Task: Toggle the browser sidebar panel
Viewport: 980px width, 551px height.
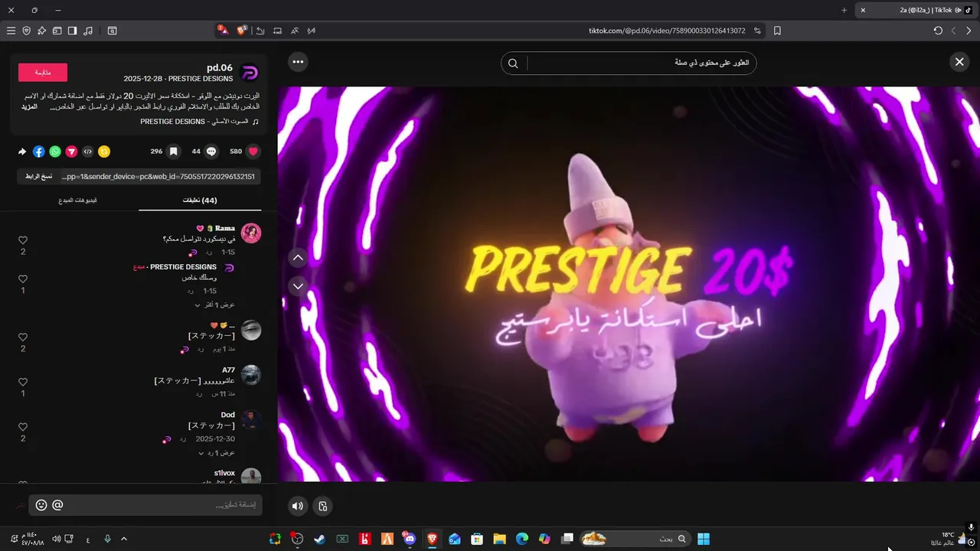Action: (x=72, y=31)
